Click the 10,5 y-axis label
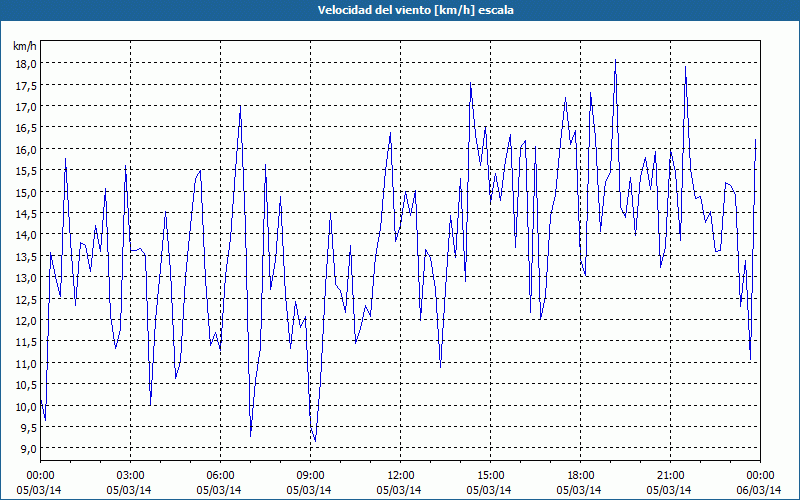Screen dimensions: 800x500 (x=27, y=385)
